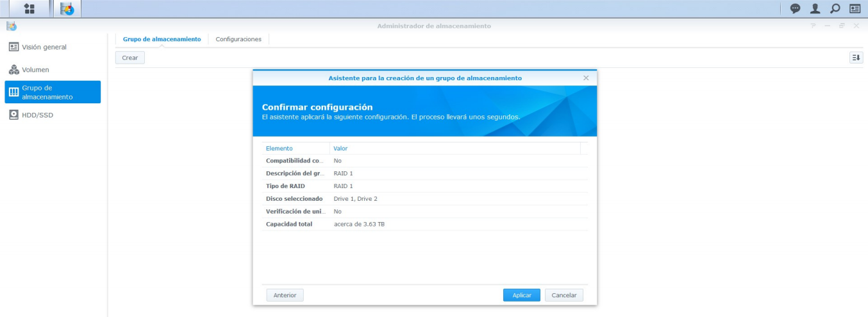Click the 'Confirmar configuración' heading
This screenshot has height=317, width=868.
[x=317, y=107]
